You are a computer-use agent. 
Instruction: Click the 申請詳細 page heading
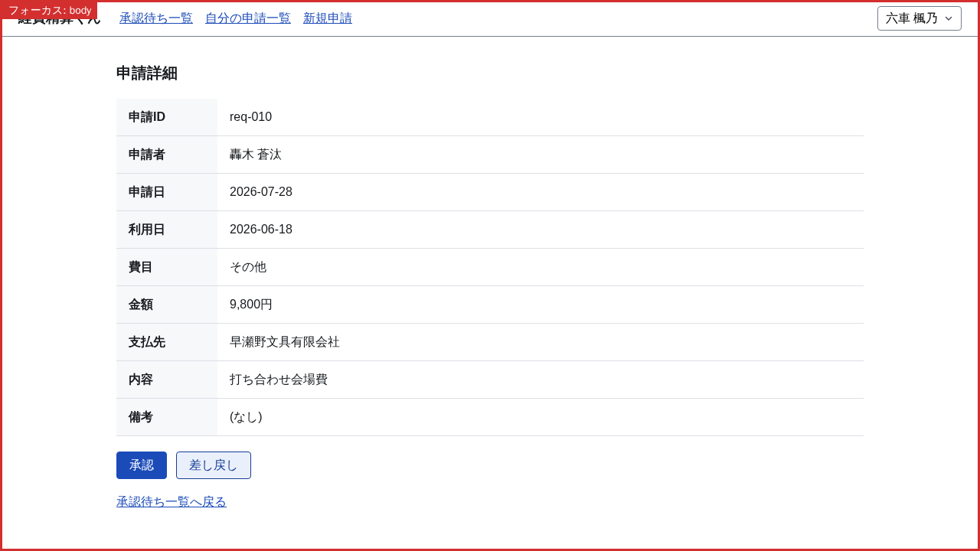tap(147, 73)
